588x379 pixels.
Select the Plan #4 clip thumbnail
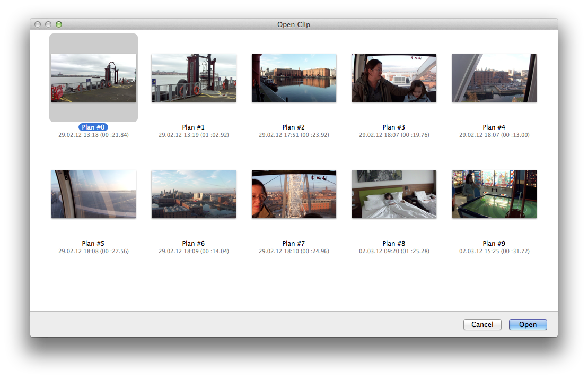(494, 78)
